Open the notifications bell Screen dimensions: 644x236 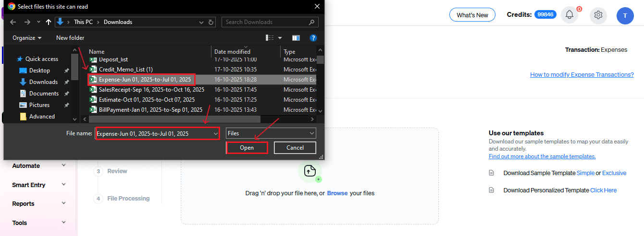tap(570, 15)
